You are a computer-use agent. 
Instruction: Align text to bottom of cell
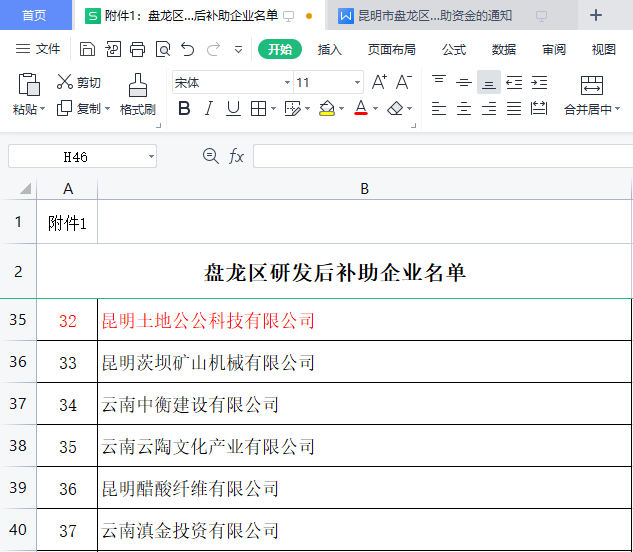click(489, 82)
